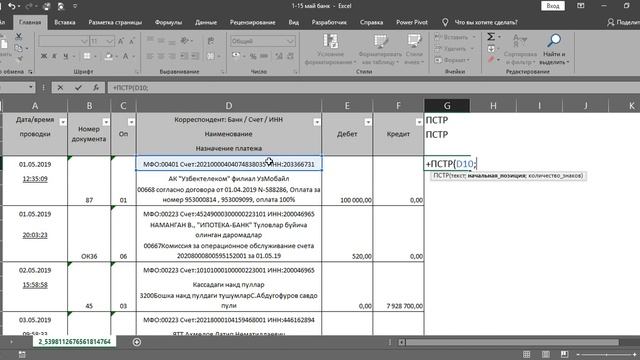640x360 pixels.
Task: Click the Increase Decimal icon
Action: tap(279, 56)
